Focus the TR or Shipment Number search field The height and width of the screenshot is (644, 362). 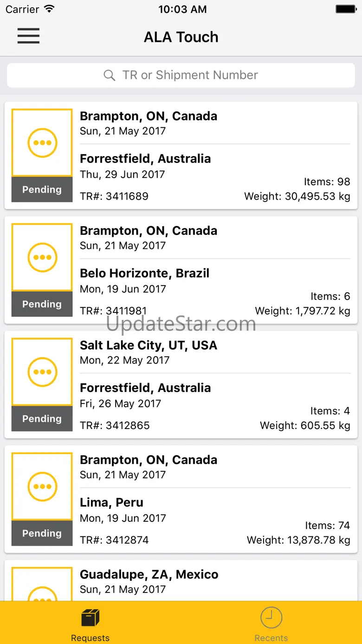coord(181,75)
